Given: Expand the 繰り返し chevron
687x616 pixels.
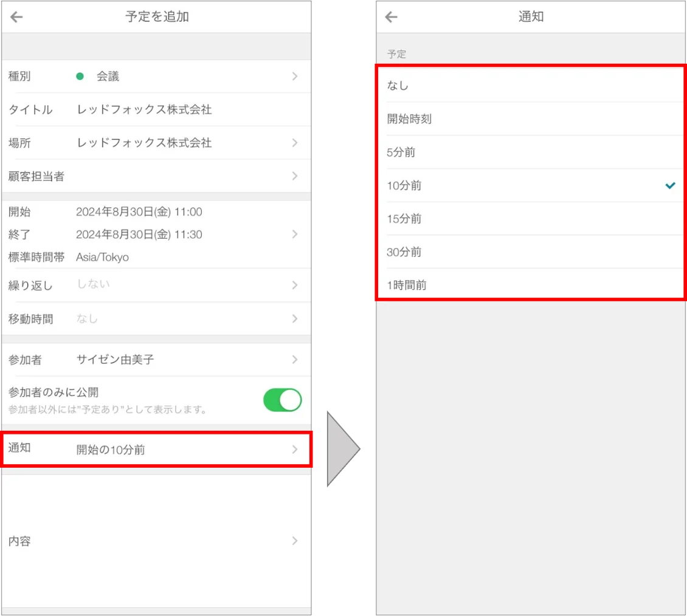Looking at the screenshot, I should [295, 285].
